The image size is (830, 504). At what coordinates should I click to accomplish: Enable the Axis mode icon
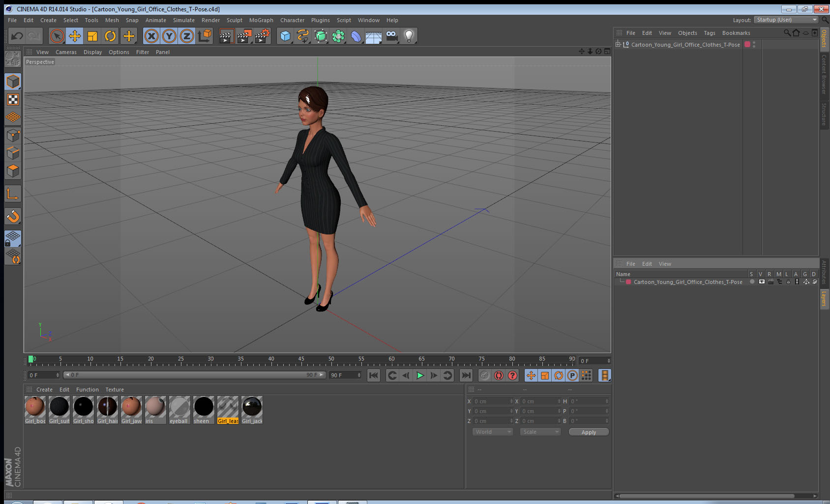tap(13, 194)
